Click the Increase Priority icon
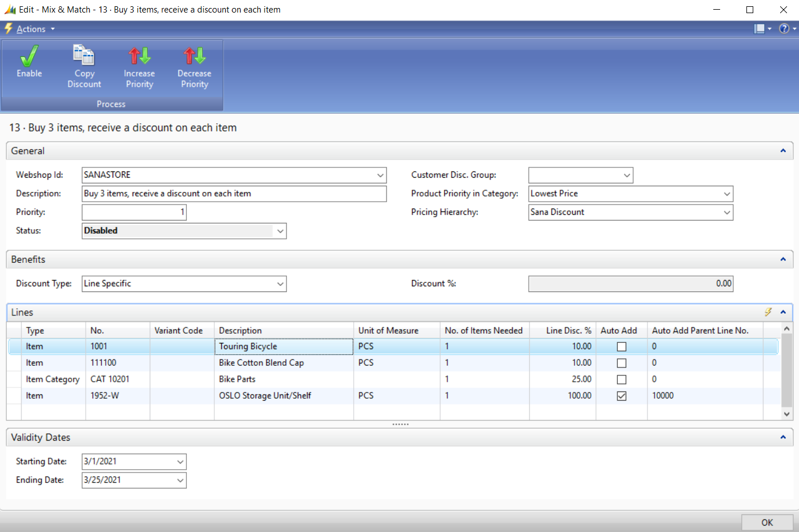The height and width of the screenshot is (532, 799). (x=139, y=56)
